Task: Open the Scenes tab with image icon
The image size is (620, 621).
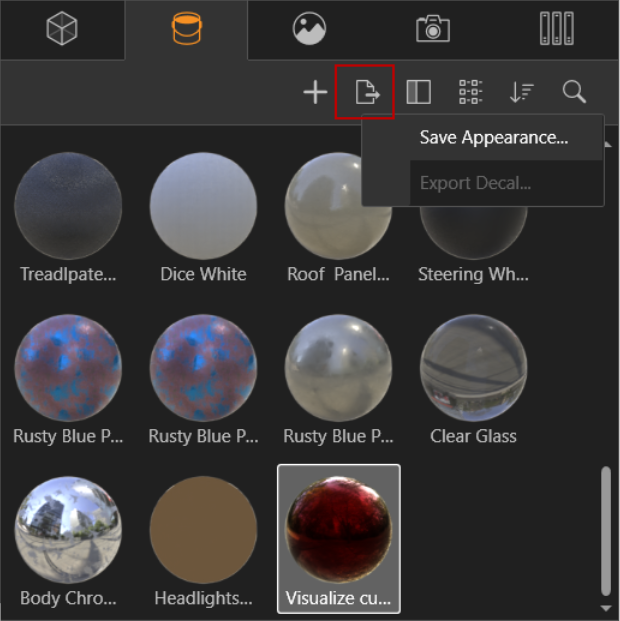Action: click(x=309, y=29)
